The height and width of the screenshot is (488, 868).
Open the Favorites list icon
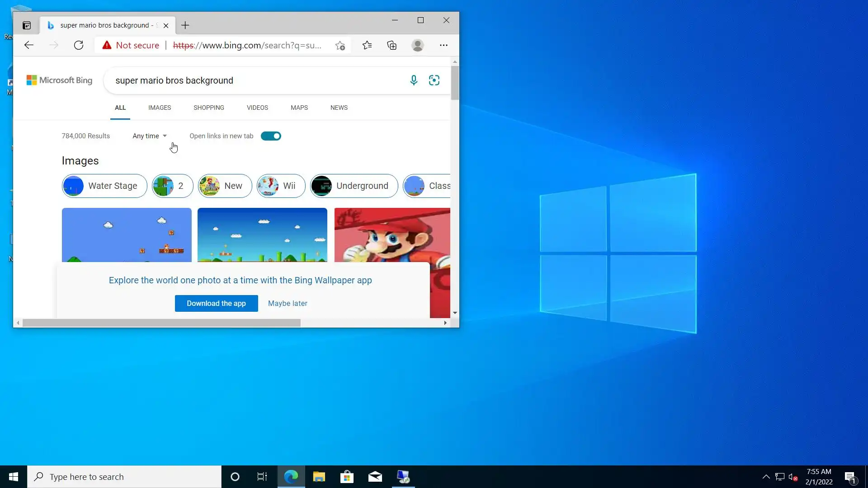367,45
